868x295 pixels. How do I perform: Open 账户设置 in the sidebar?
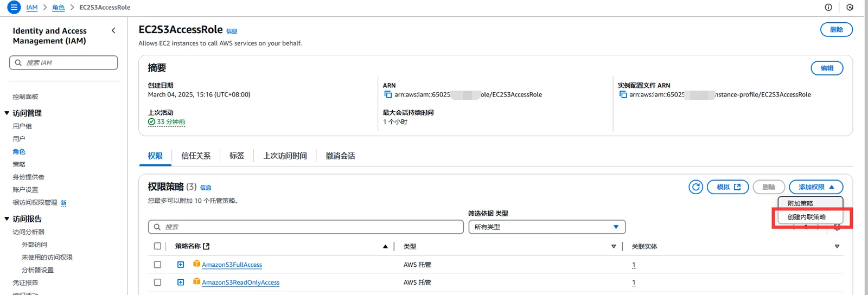25,190
